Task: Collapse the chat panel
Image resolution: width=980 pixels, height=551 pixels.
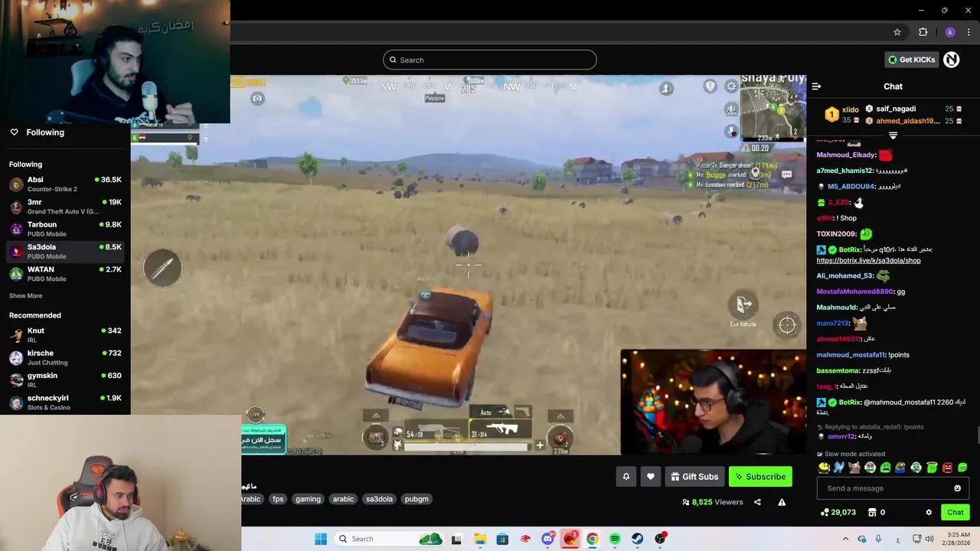Action: click(x=816, y=86)
